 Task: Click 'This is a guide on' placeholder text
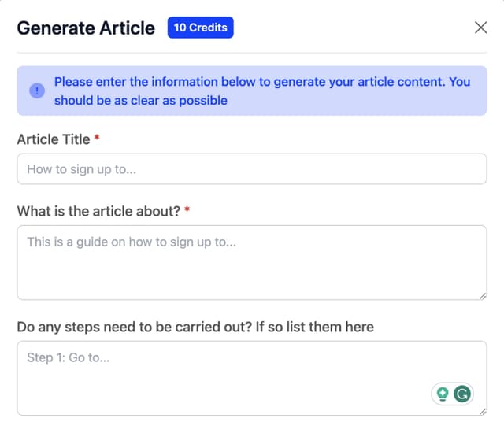(x=132, y=242)
